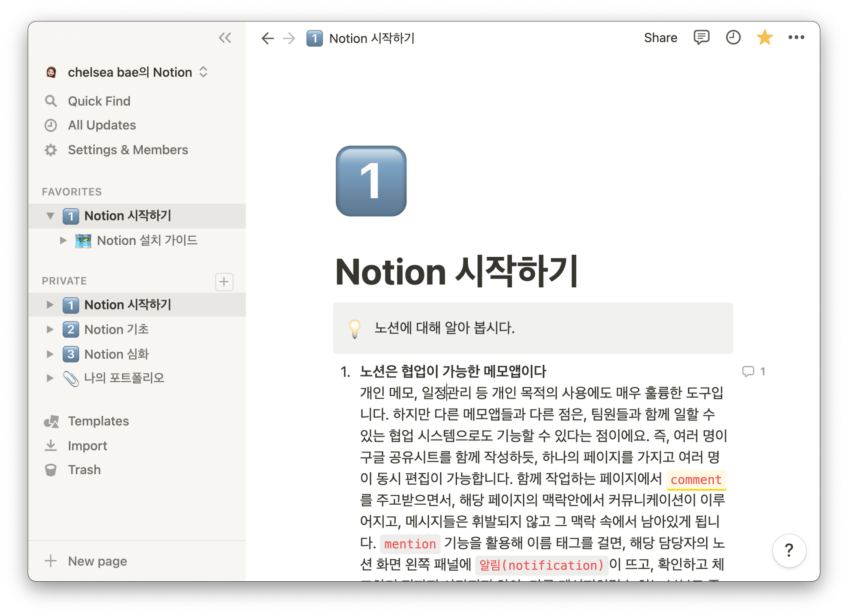Expand 'Notion 기초' in Private section
The width and height of the screenshot is (848, 616).
click(x=49, y=329)
